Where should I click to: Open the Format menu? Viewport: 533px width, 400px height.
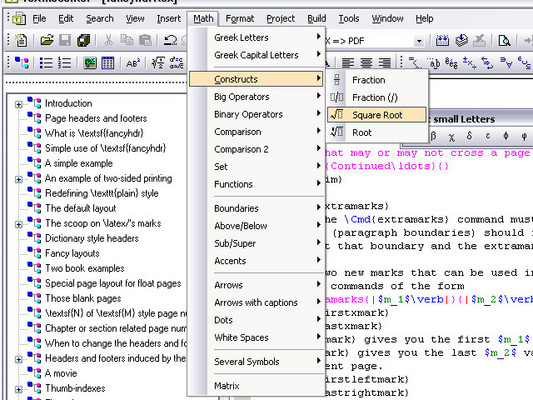(x=240, y=19)
